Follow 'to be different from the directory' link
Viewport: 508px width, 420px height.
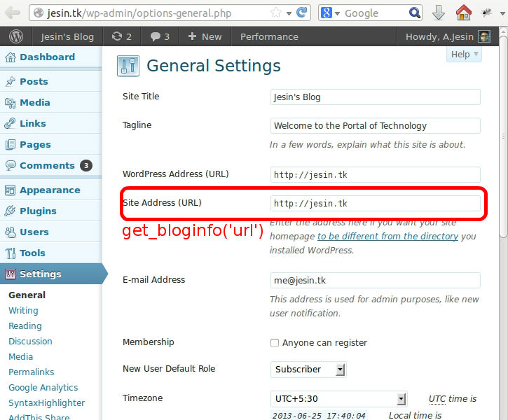[387, 237]
